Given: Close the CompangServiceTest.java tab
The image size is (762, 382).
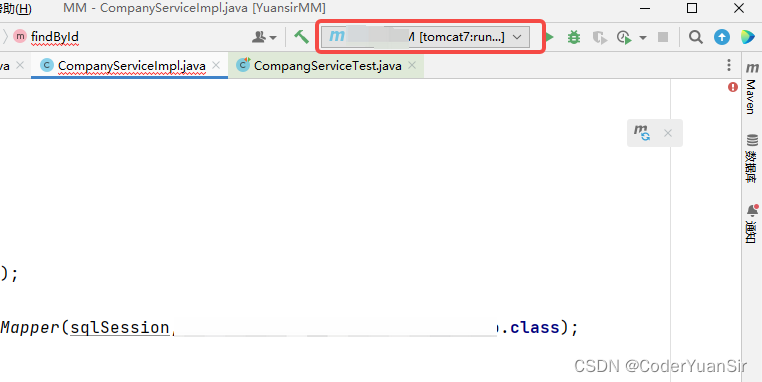Looking at the screenshot, I should point(412,65).
